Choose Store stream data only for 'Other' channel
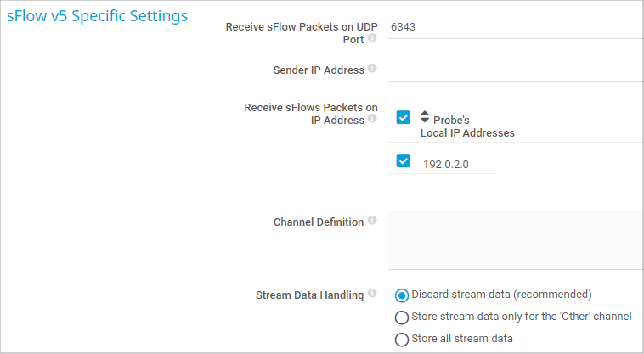 click(x=402, y=317)
